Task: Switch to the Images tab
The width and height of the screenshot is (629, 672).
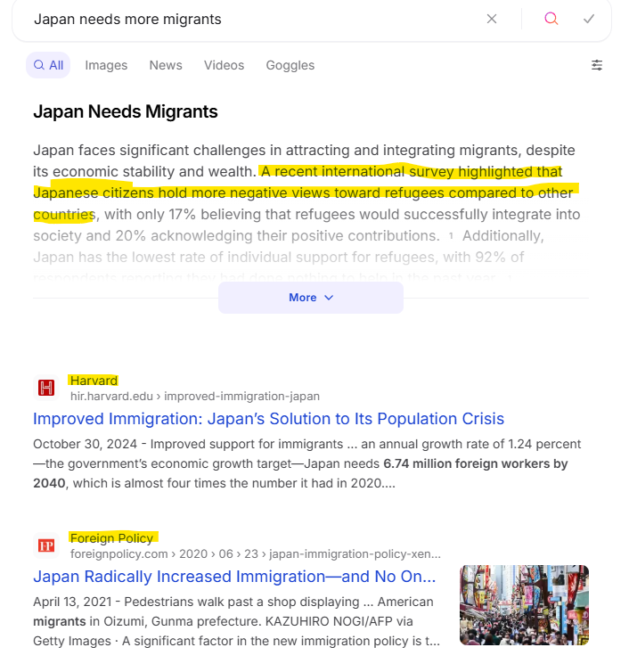Action: click(106, 65)
